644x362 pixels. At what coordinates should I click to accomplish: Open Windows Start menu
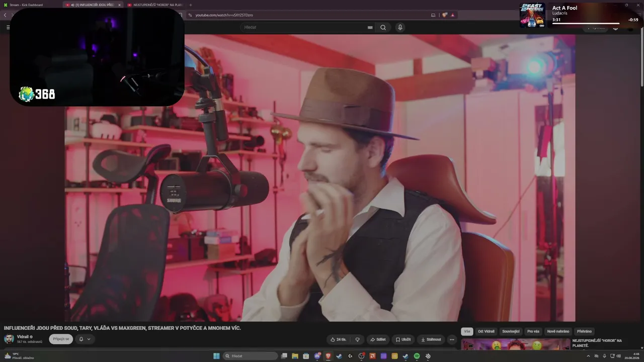pyautogui.click(x=216, y=356)
